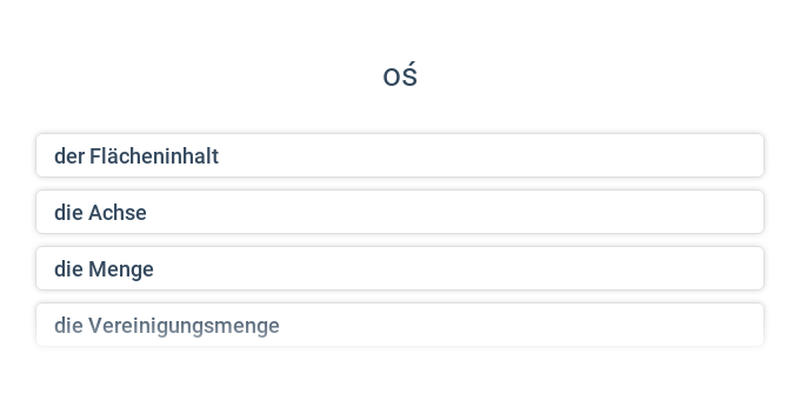The width and height of the screenshot is (800, 400).
Task: Click the text label 'die Achse'
Action: 100,213
